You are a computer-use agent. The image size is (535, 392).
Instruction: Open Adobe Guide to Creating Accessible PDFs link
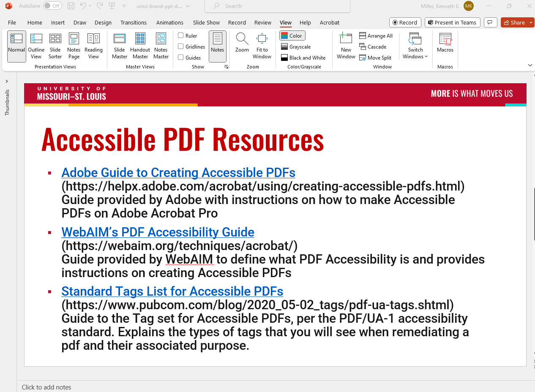(x=178, y=172)
